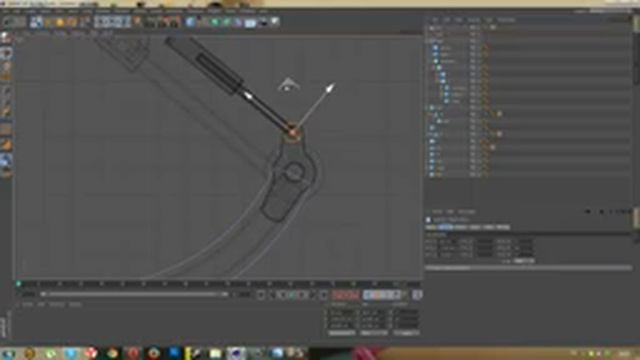This screenshot has height=360, width=640.
Task: Click the Render View icon
Action: (150, 22)
